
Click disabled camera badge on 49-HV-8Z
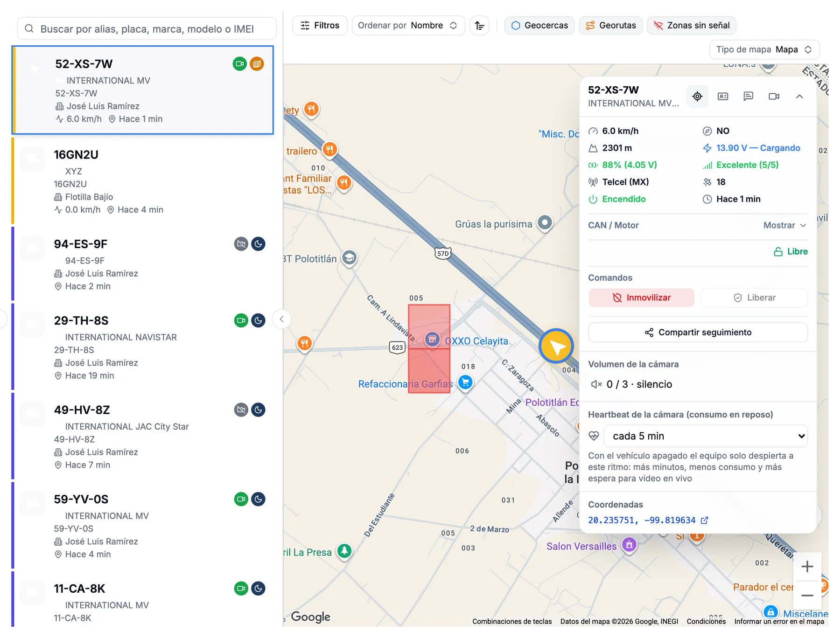click(241, 410)
